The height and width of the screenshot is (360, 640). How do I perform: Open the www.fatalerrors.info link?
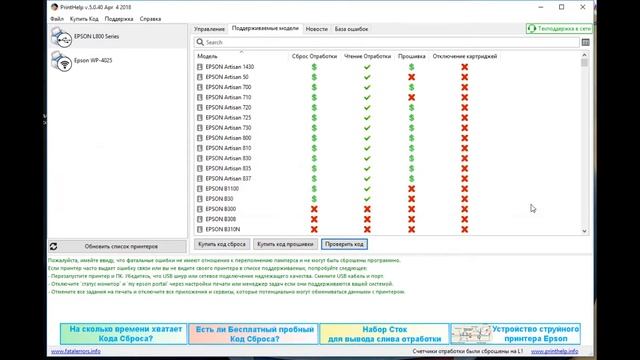[x=76, y=351]
